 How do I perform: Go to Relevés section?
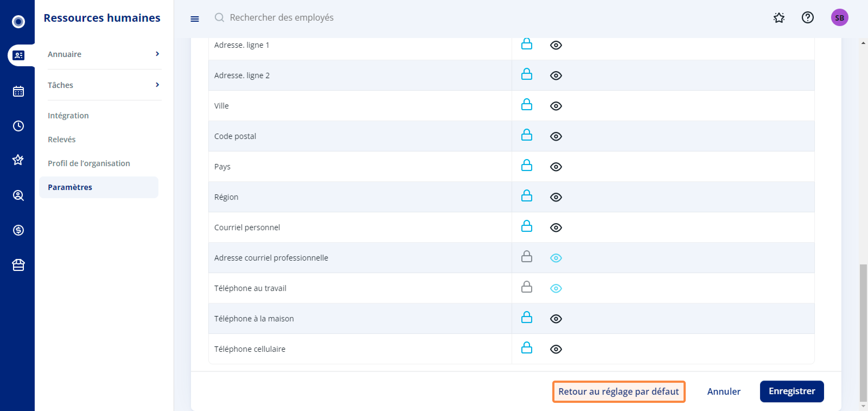[62, 139]
